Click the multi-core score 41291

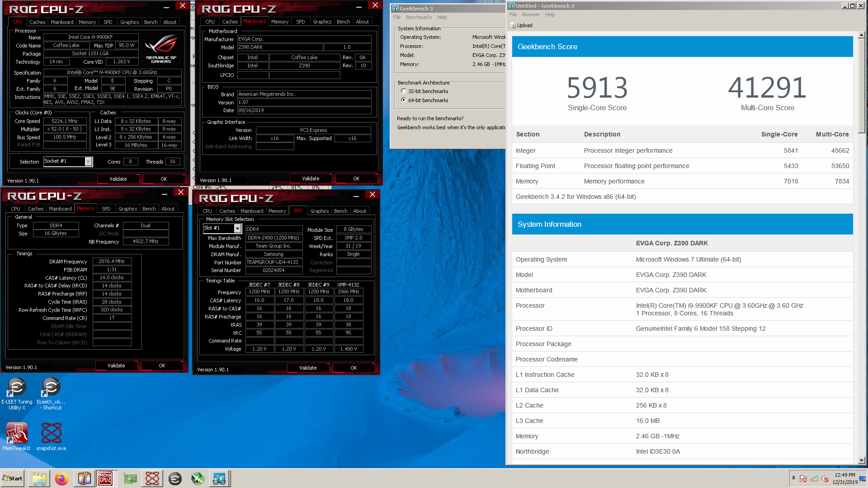767,88
